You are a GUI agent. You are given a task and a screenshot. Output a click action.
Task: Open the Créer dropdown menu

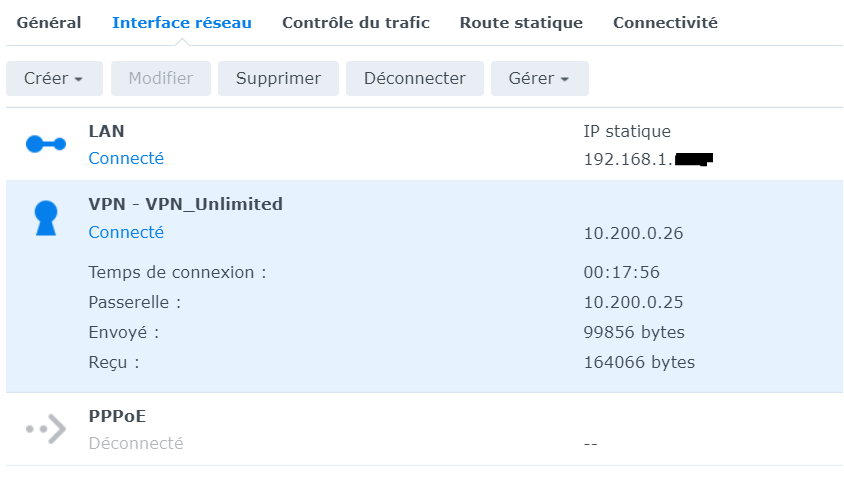coord(53,78)
